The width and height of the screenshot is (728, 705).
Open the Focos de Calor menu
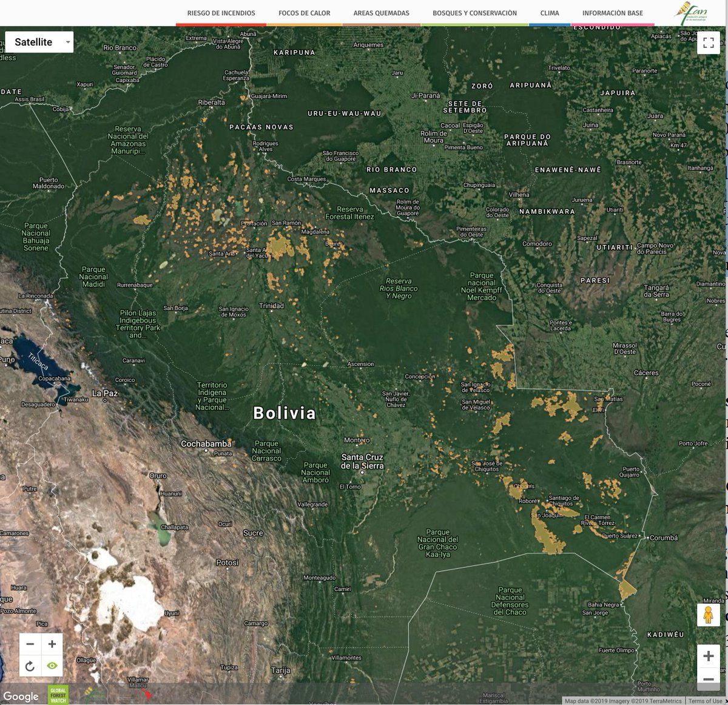[x=305, y=13]
